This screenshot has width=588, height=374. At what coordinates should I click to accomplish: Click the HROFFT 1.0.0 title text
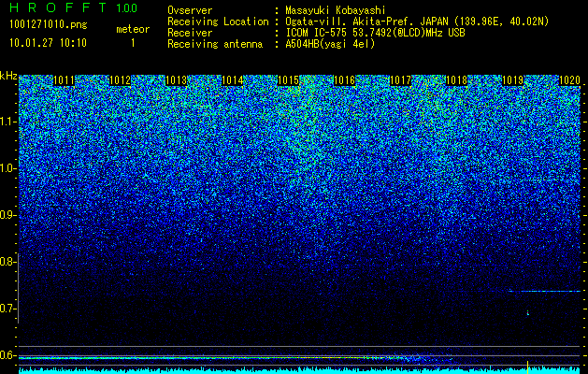pos(74,7)
